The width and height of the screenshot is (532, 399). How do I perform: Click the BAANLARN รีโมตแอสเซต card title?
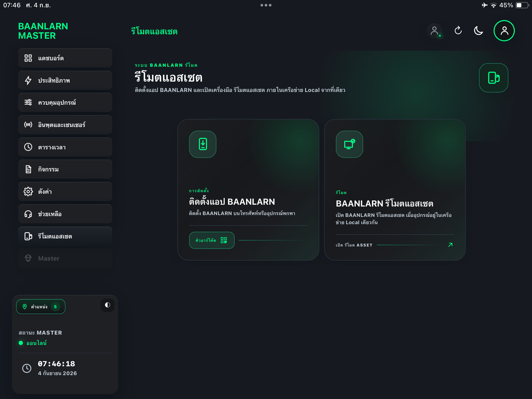coord(384,203)
